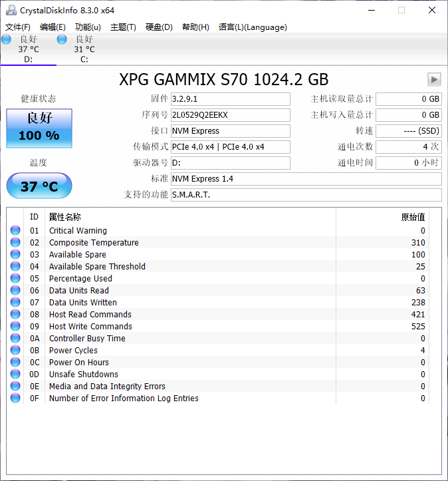Click the CrystalDiskInfo app icon in title bar
The image size is (448, 481).
[x=11, y=10]
